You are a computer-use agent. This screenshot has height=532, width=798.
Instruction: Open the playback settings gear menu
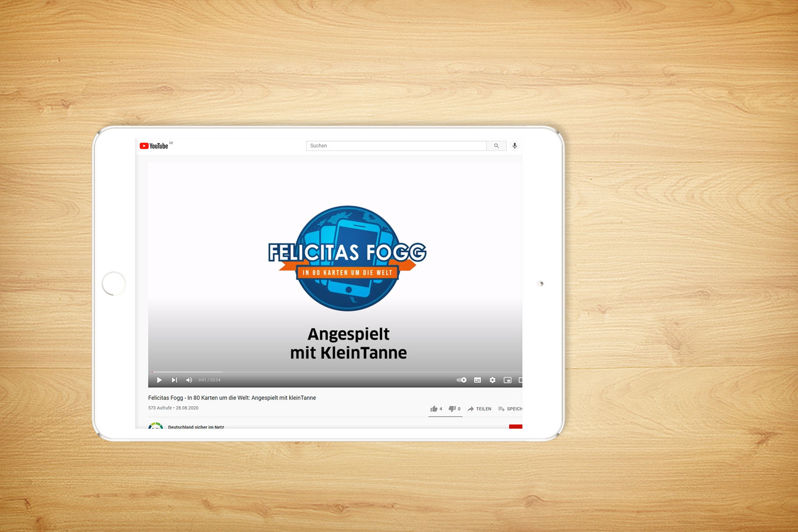click(493, 380)
